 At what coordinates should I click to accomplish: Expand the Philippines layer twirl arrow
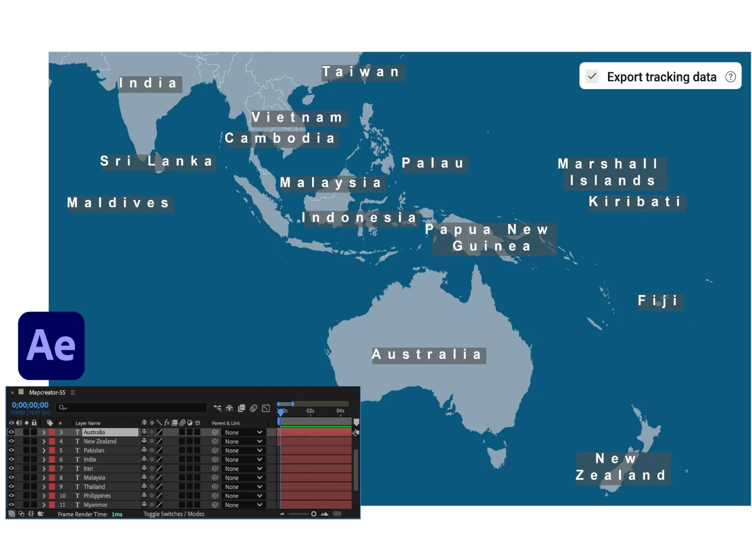44,496
